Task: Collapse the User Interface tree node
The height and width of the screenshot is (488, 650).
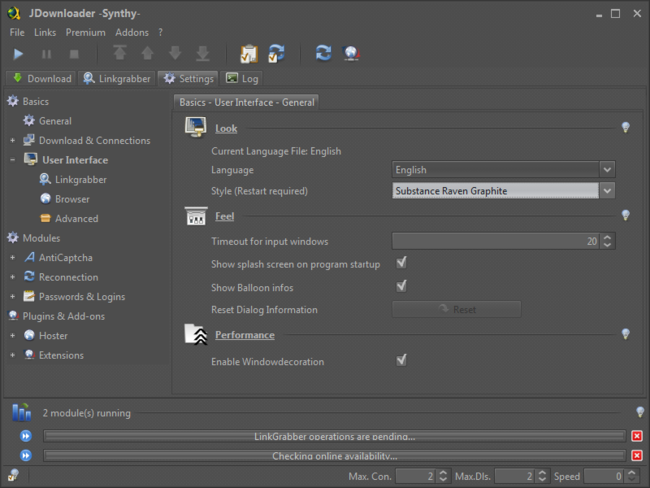Action: tap(12, 160)
